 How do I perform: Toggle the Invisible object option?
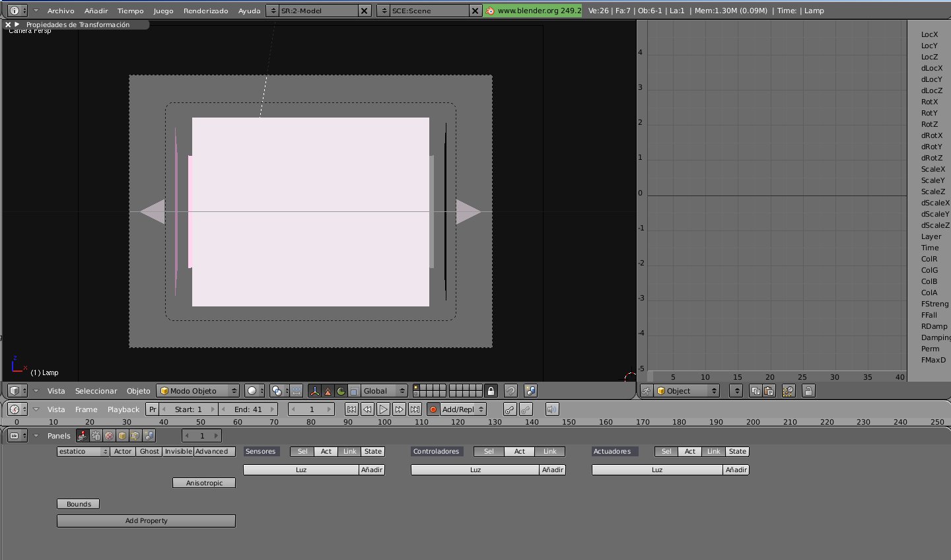[x=178, y=452]
